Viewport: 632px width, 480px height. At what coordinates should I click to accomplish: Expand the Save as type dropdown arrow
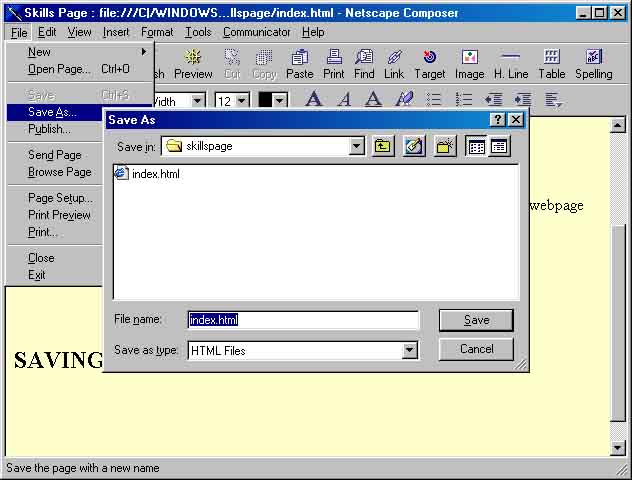coord(409,350)
